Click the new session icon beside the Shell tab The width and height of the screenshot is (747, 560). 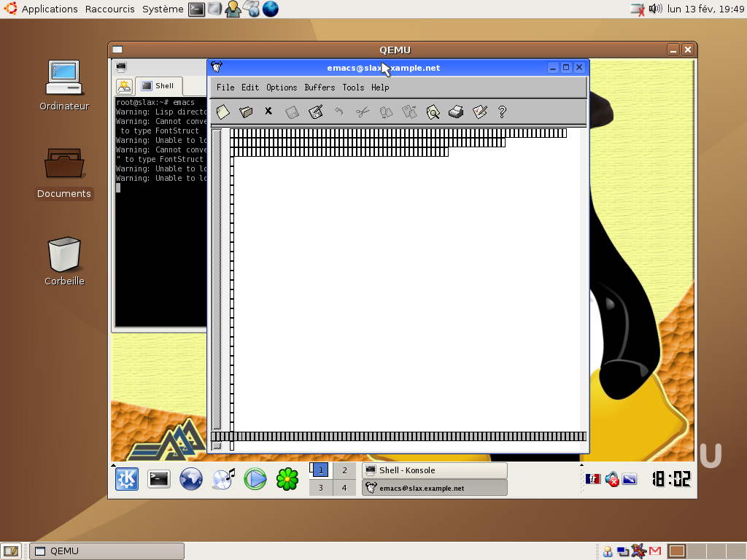[x=124, y=86]
